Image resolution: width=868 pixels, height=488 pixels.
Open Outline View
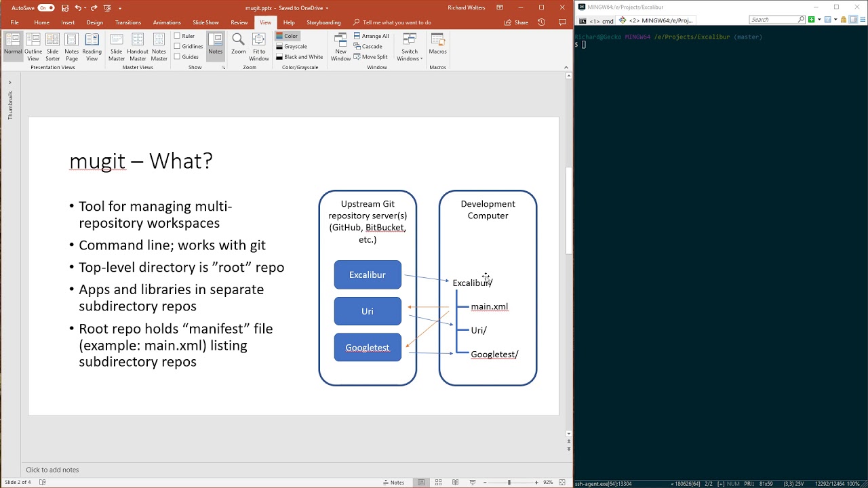coord(33,46)
